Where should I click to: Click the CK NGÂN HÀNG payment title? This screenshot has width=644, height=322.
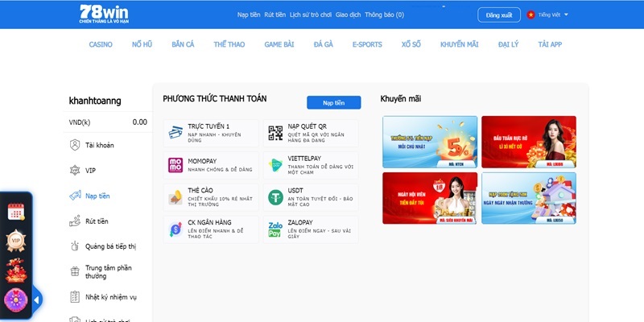[x=209, y=223]
